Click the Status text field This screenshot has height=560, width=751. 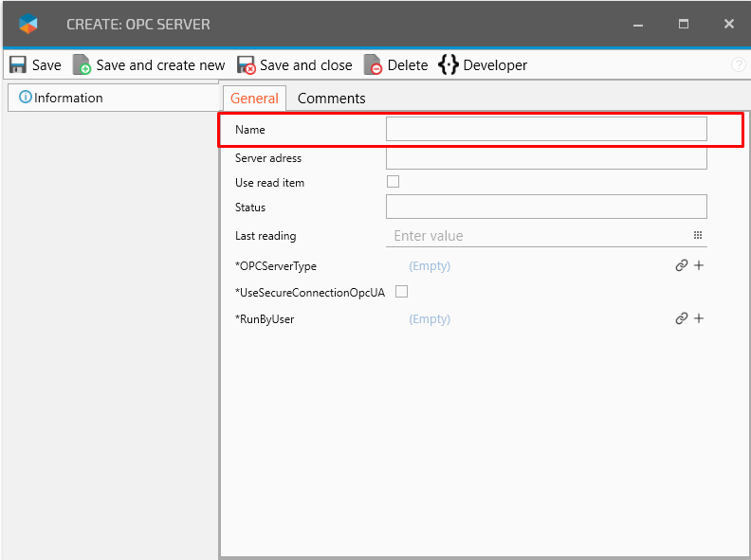pyautogui.click(x=545, y=207)
